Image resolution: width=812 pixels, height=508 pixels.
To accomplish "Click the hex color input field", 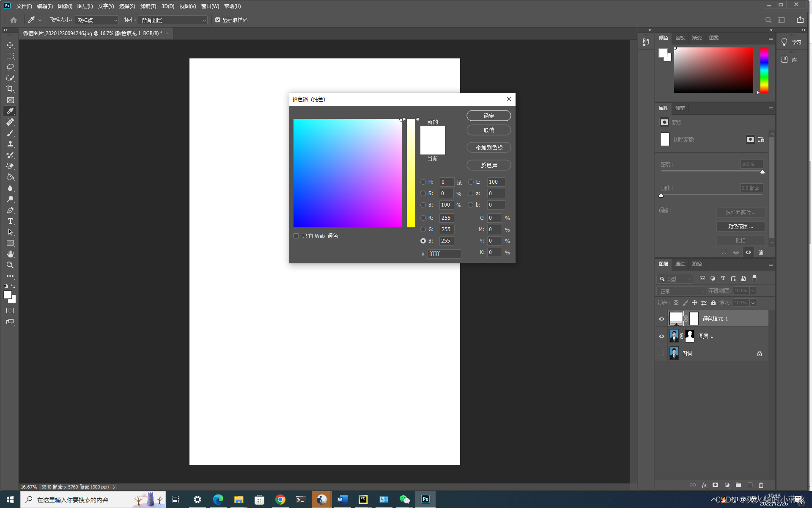I will [444, 254].
